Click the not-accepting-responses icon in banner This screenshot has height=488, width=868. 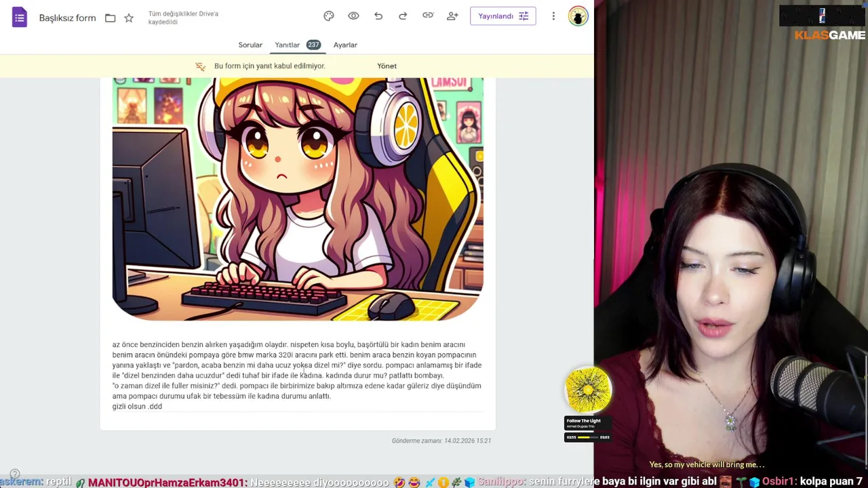tap(200, 66)
